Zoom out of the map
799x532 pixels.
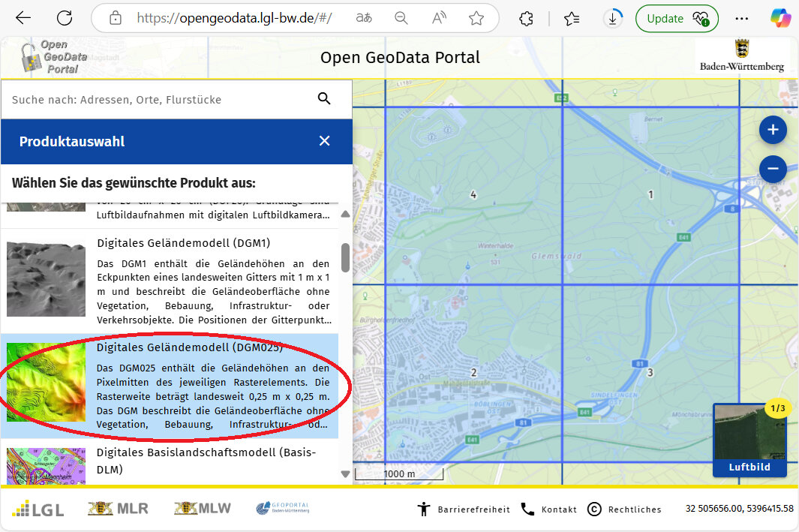(x=772, y=168)
